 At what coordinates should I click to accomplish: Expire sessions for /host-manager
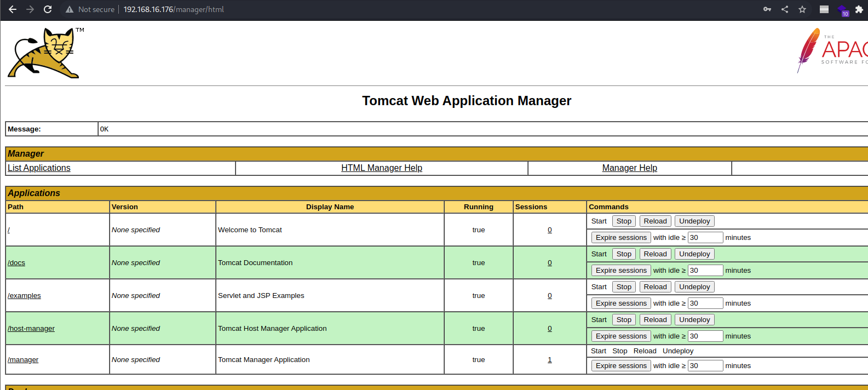tap(621, 336)
